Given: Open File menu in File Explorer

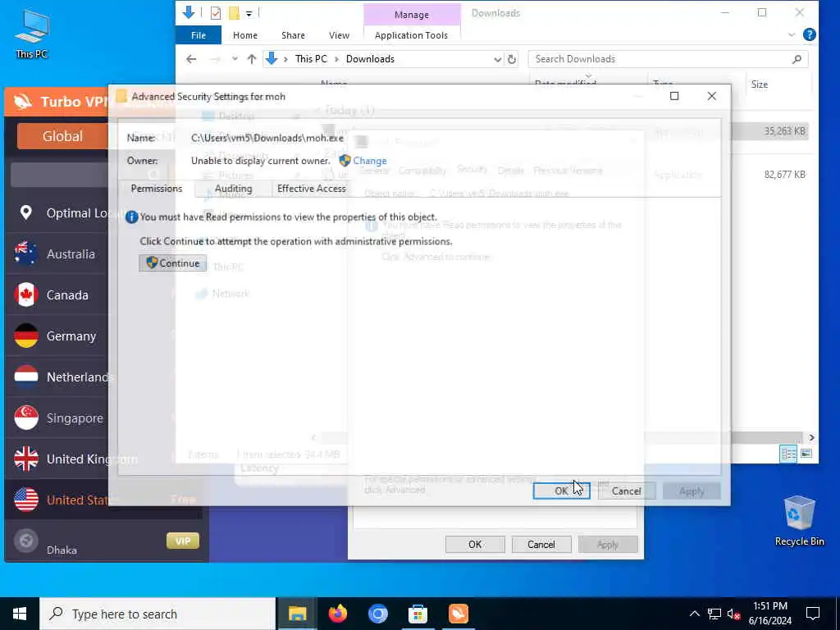Looking at the screenshot, I should point(199,35).
